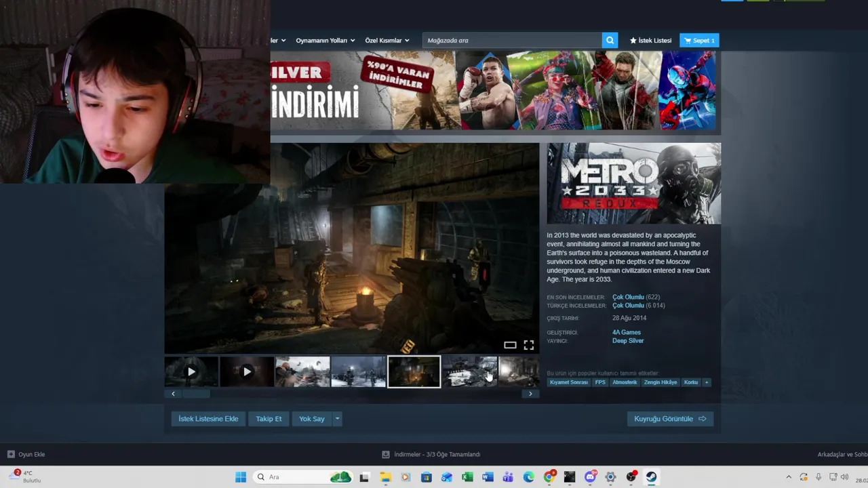Select the snowy ruins thumbnail under cursor
Viewport: 868px width, 488px height.
[469, 371]
